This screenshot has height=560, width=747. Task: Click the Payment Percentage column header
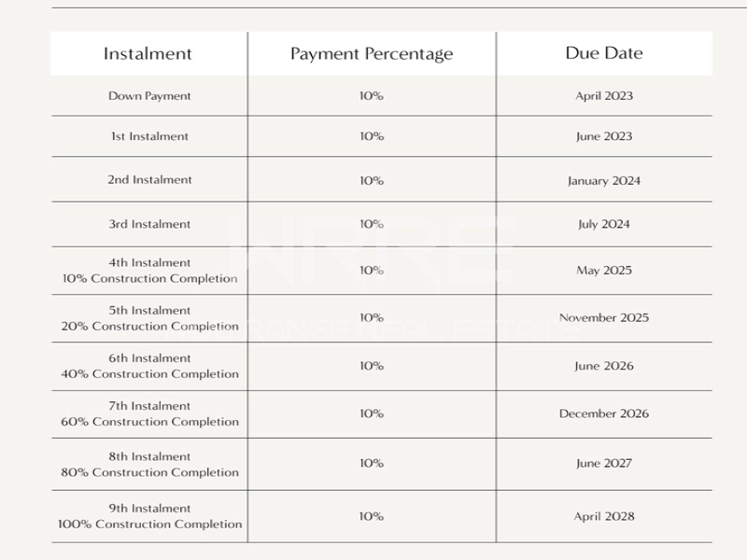(372, 54)
